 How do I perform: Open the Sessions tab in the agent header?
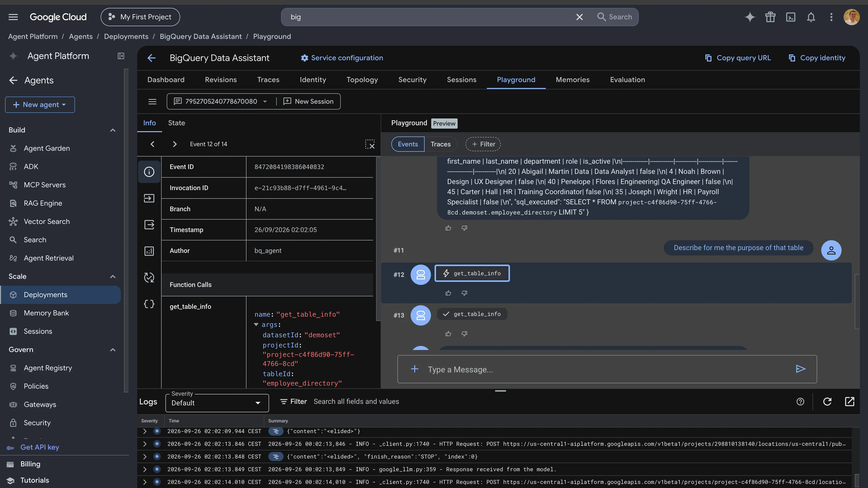[x=462, y=80]
